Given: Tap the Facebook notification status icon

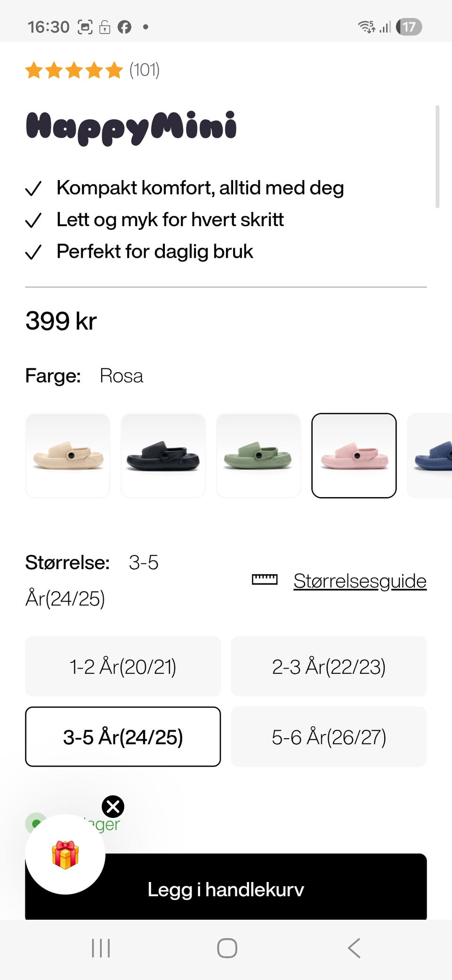Looking at the screenshot, I should pyautogui.click(x=124, y=27).
